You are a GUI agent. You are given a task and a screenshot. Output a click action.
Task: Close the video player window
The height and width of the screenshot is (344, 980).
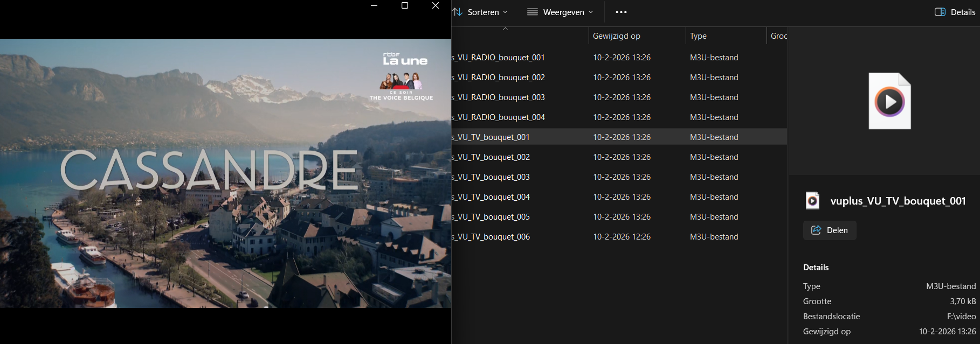tap(436, 6)
